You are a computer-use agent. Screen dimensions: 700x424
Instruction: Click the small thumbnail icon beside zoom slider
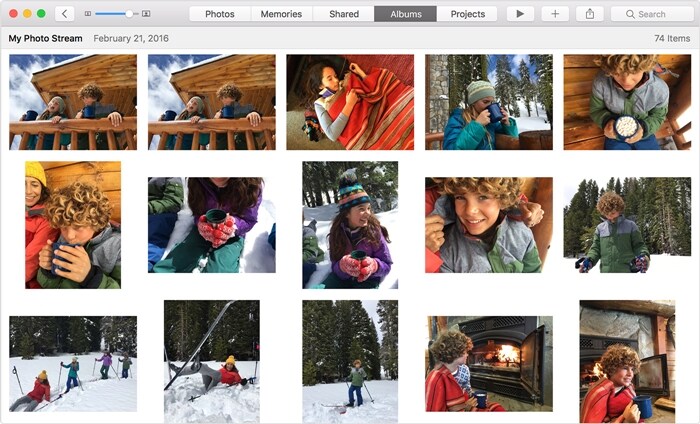(x=88, y=14)
